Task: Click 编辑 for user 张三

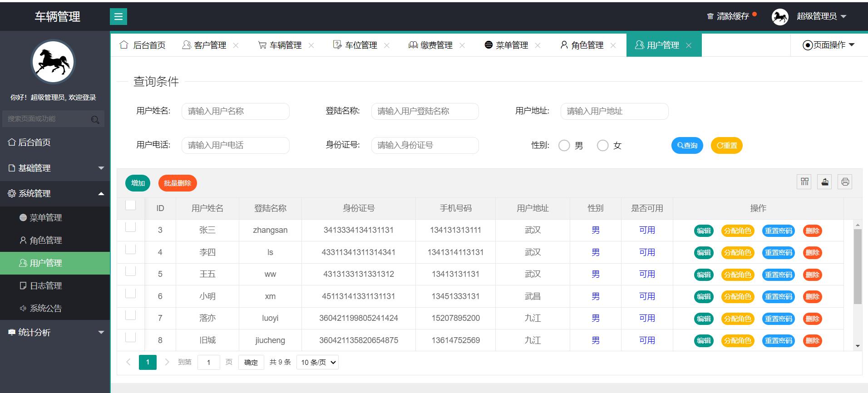Action: (704, 231)
